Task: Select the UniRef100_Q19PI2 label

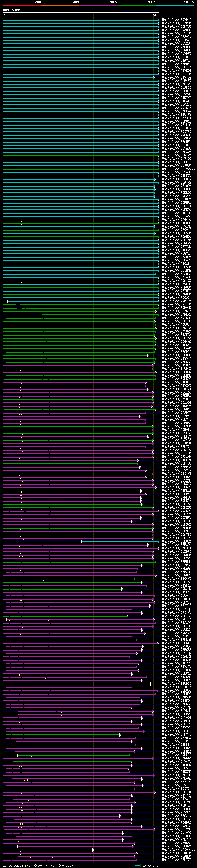Action: (x=177, y=88)
